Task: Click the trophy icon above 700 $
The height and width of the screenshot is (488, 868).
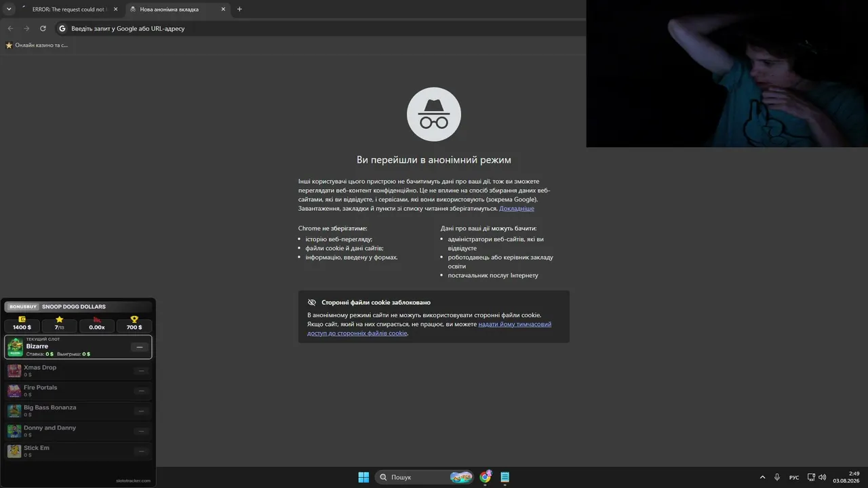Action: 134,319
